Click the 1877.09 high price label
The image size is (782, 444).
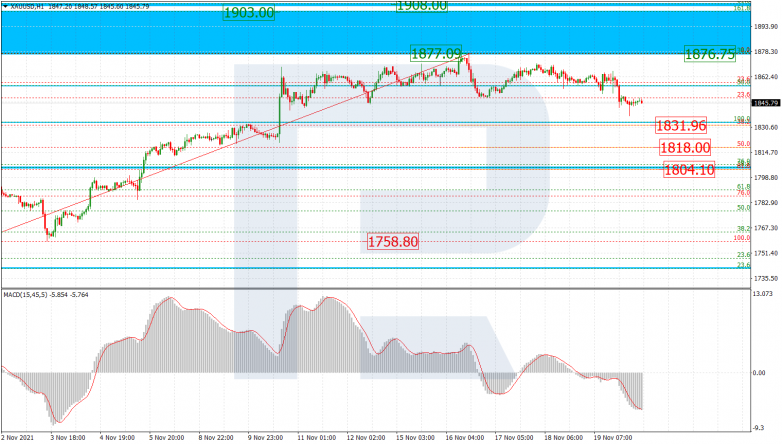click(436, 53)
